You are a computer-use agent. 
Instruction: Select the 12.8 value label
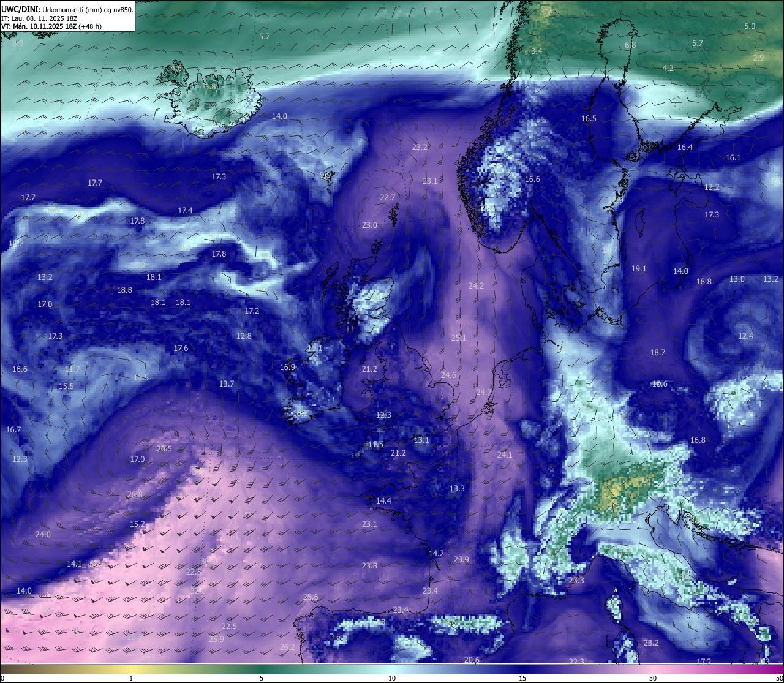tap(244, 336)
